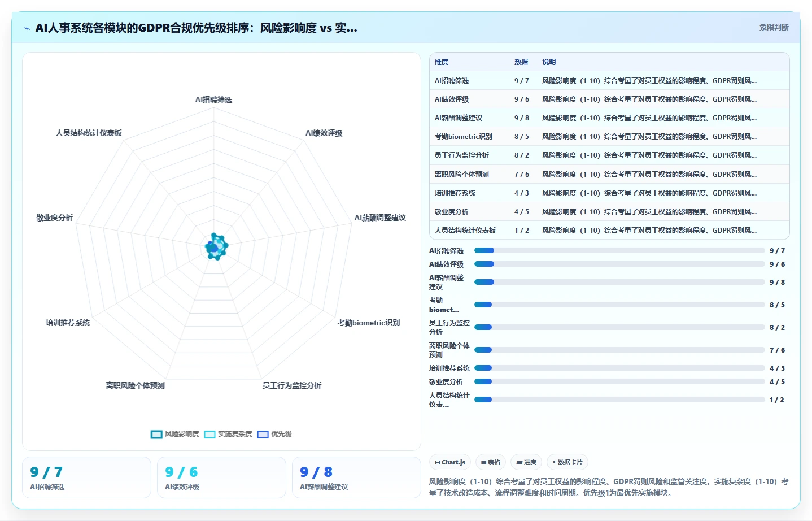Click the lightning icon beside the title
Viewport: 812px width, 521px height.
pos(27,28)
